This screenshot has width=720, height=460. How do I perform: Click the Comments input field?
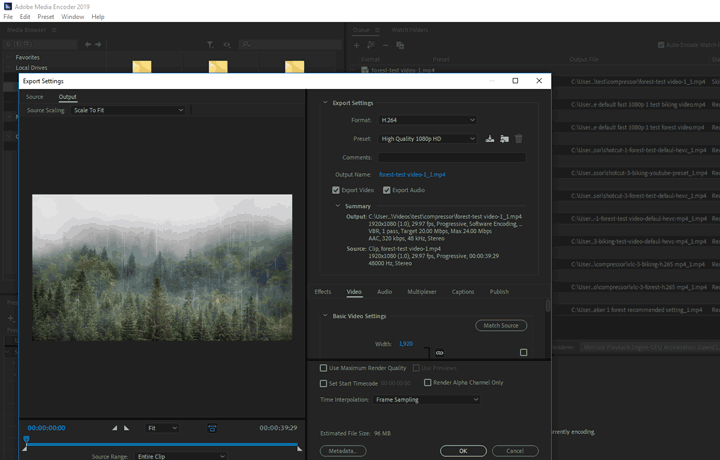pos(452,157)
